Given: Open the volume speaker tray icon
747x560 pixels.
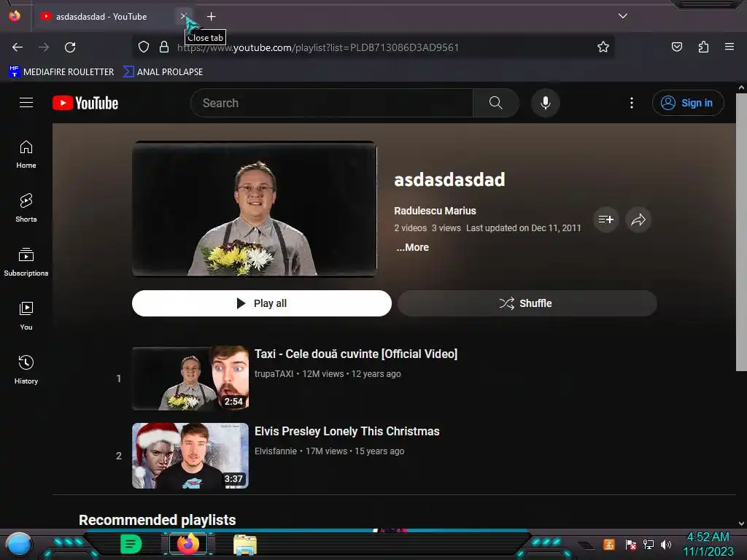Looking at the screenshot, I should click(x=665, y=544).
